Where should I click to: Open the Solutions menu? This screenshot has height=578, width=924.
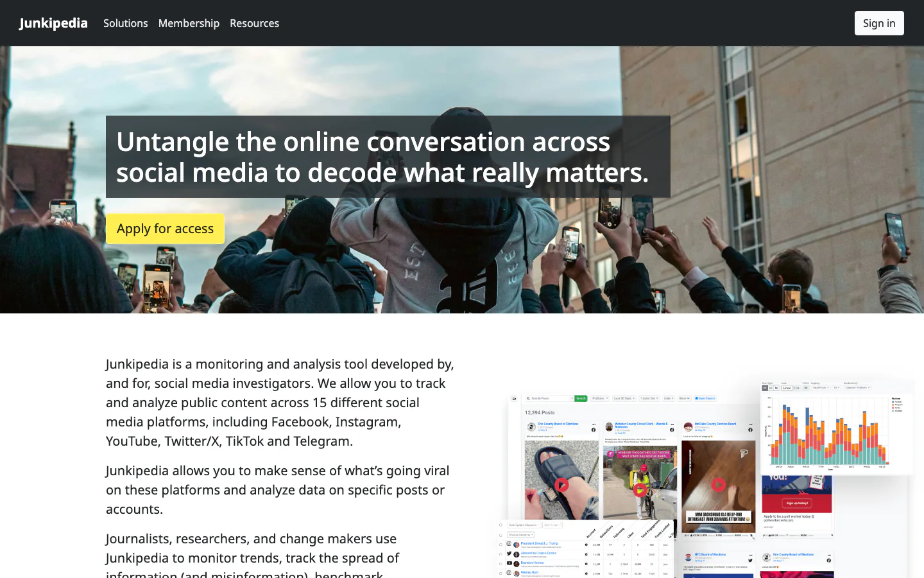pyautogui.click(x=126, y=23)
